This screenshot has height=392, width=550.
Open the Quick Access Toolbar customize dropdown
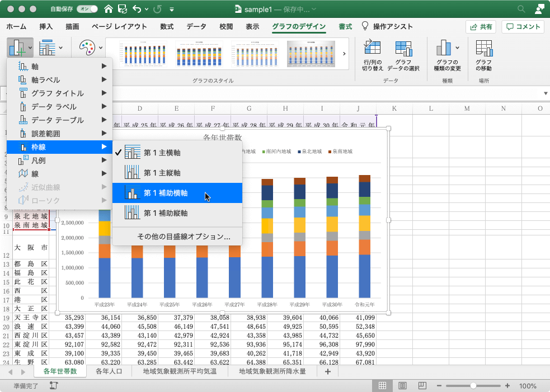click(x=172, y=10)
